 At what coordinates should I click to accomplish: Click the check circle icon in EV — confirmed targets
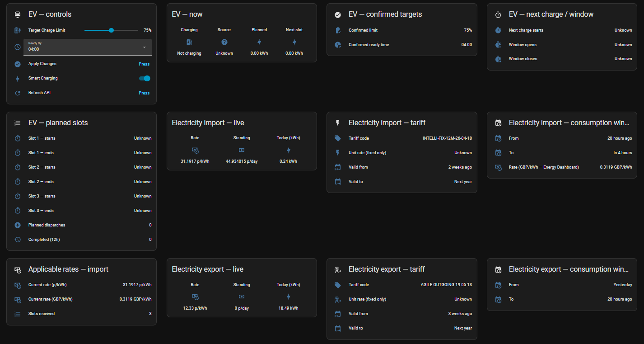click(338, 14)
